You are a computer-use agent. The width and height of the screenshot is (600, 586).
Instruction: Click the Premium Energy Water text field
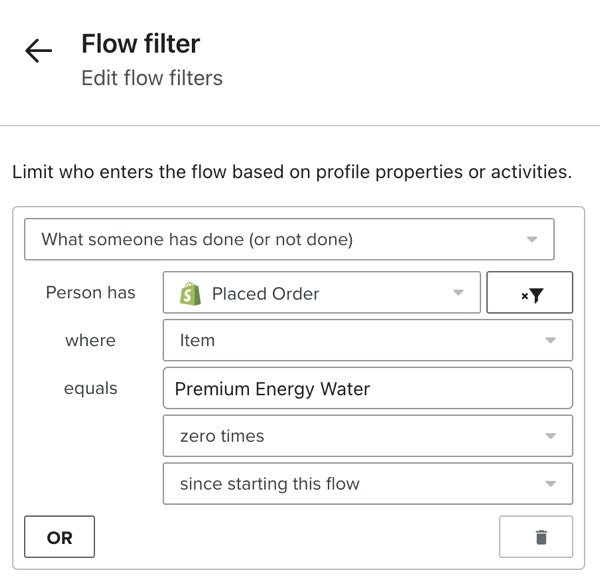367,389
